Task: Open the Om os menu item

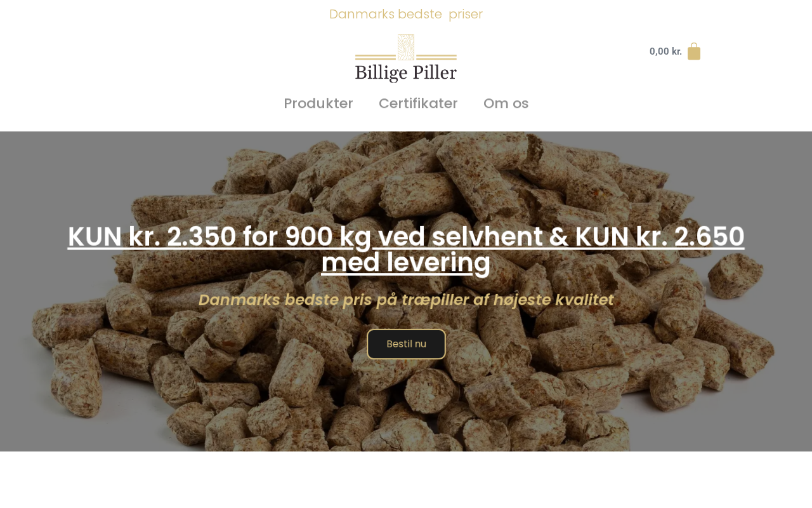Action: click(506, 104)
